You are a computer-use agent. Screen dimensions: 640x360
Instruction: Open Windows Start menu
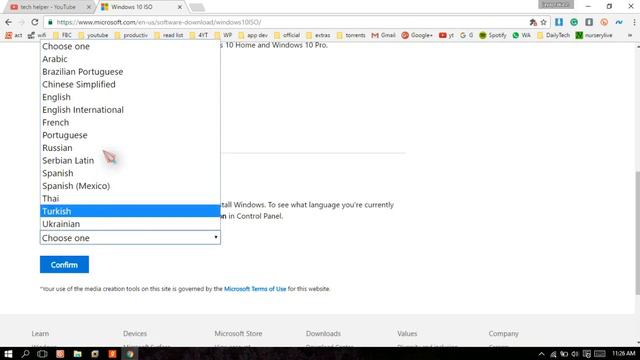pyautogui.click(x=8, y=354)
